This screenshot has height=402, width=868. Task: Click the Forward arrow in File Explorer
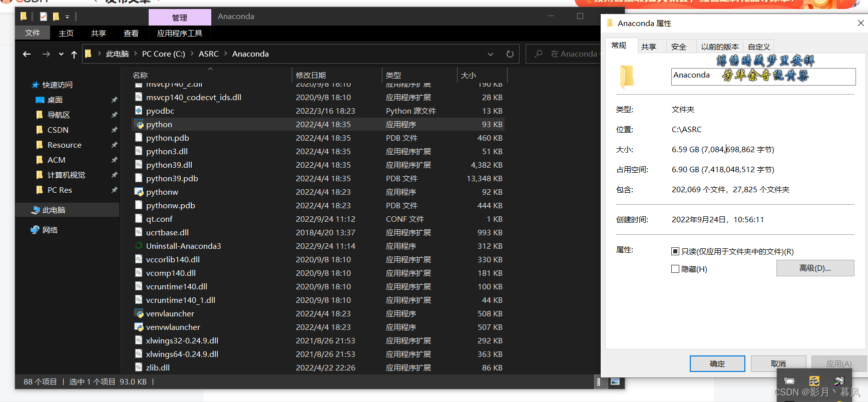[x=46, y=54]
